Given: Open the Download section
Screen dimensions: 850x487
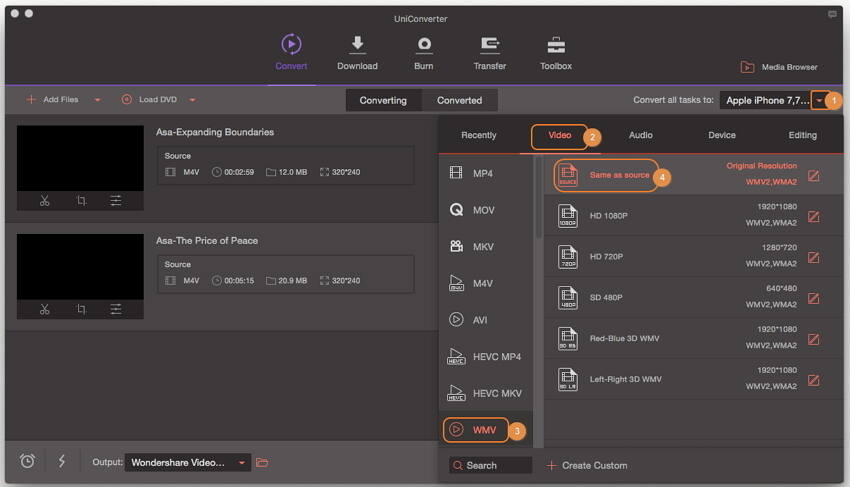Looking at the screenshot, I should [x=357, y=52].
